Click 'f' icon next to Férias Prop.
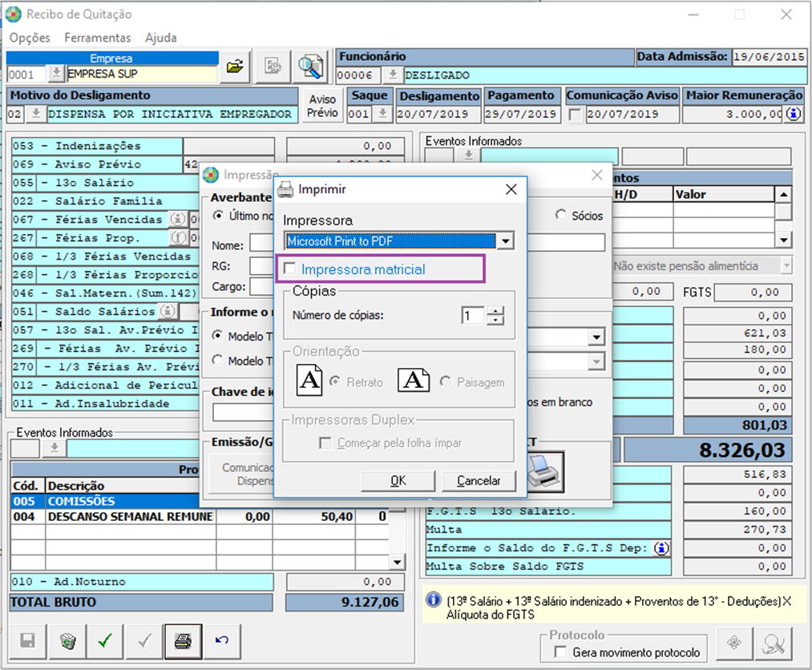The image size is (812, 670). tap(178, 238)
